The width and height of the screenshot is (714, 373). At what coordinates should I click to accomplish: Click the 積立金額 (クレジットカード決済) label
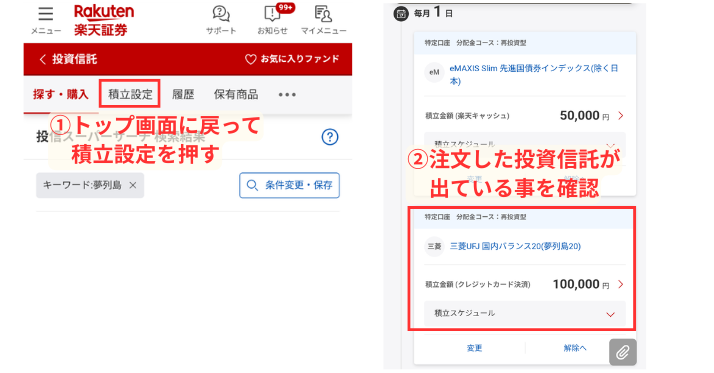click(478, 284)
